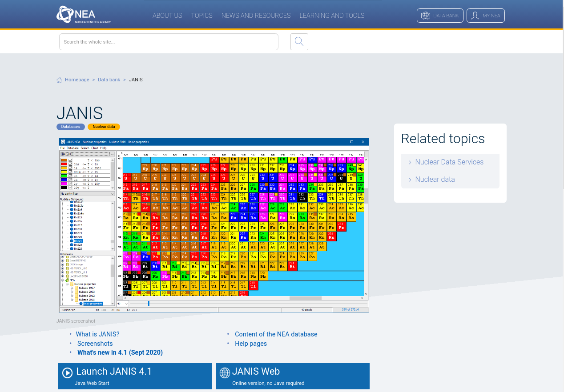Click the orange Nuclear data tag
This screenshot has height=392, width=564.
104,127
